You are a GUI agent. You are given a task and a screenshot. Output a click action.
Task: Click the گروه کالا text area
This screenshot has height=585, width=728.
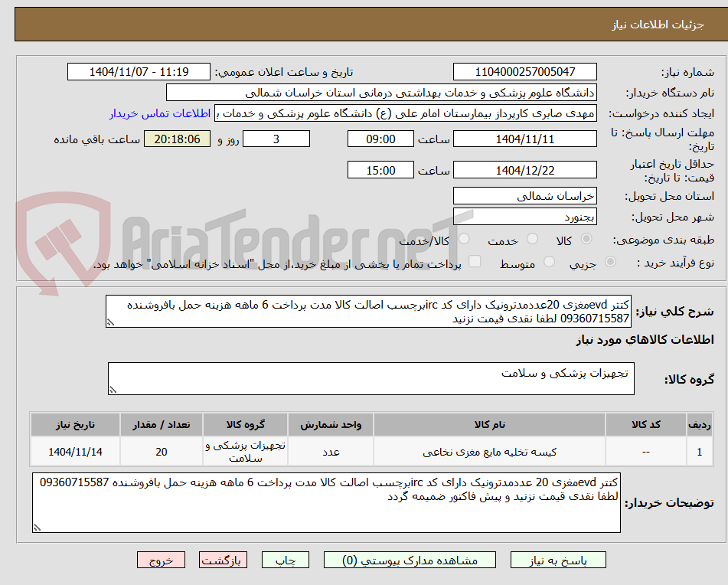pyautogui.click(x=371, y=379)
